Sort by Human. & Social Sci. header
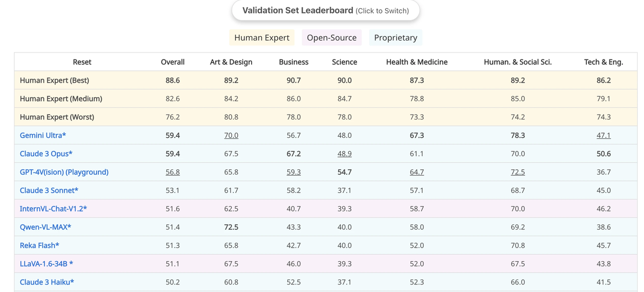Image resolution: width=644 pixels, height=292 pixels. point(518,62)
